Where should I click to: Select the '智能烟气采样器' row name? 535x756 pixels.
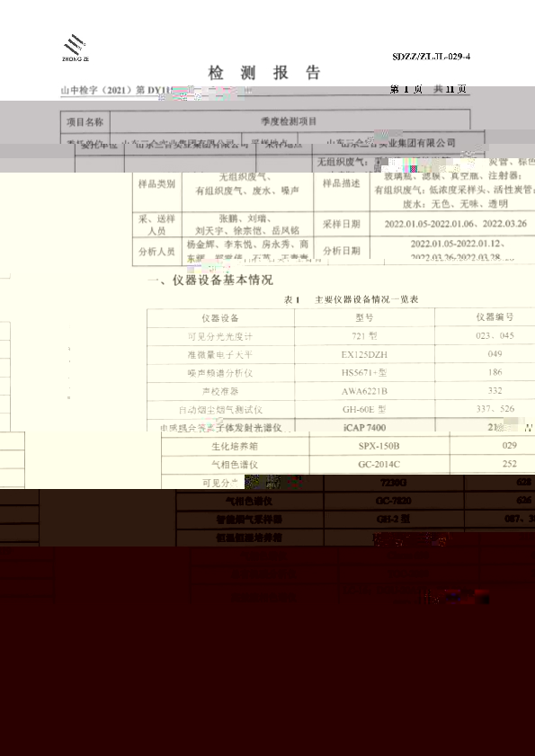click(x=249, y=520)
